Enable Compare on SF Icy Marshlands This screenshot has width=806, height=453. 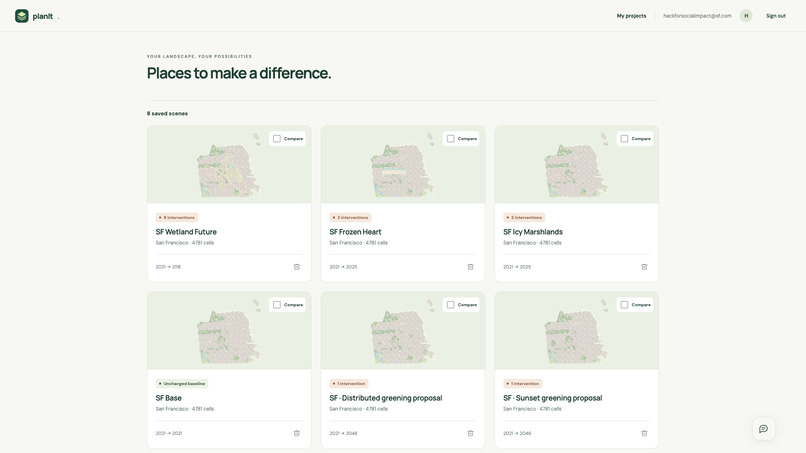624,139
